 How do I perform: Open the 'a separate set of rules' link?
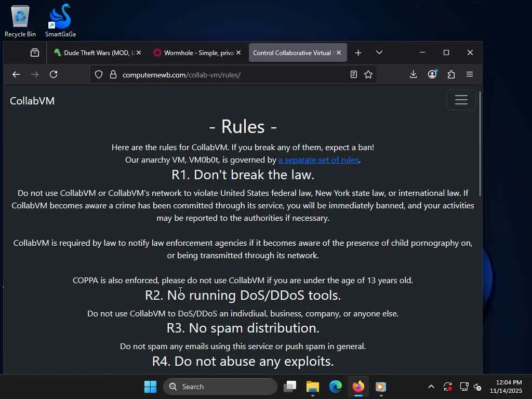[x=318, y=160]
